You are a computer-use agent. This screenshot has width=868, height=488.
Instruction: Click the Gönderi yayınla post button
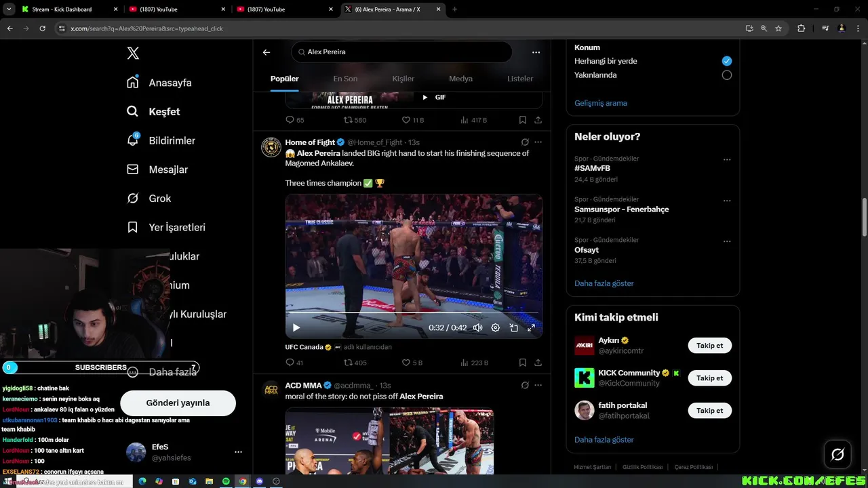(178, 403)
